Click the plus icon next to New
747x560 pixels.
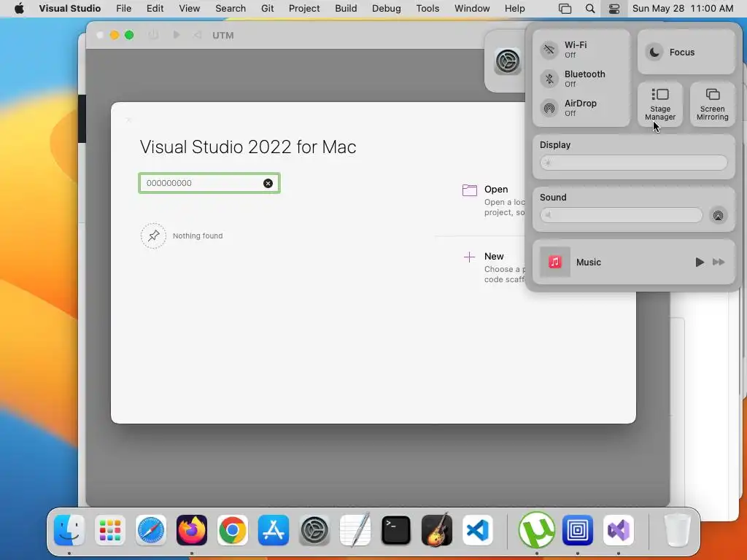pos(469,257)
